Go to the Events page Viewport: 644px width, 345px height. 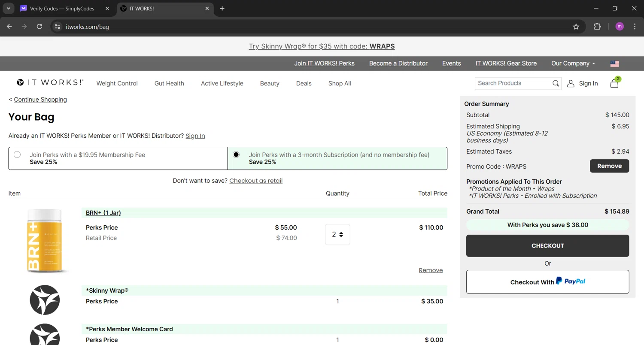pyautogui.click(x=452, y=64)
